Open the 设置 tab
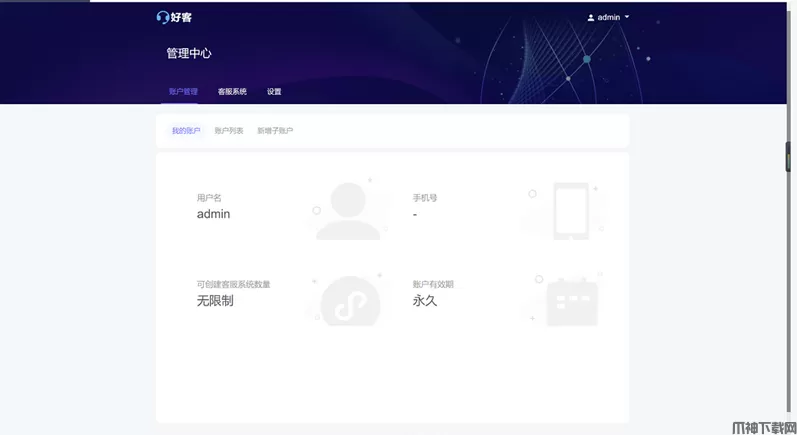 pyautogui.click(x=274, y=91)
